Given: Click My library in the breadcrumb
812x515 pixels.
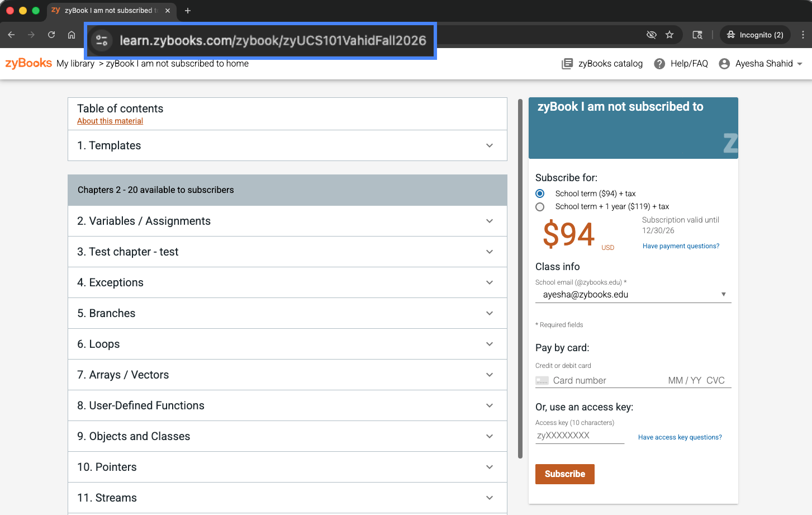Looking at the screenshot, I should pos(75,64).
